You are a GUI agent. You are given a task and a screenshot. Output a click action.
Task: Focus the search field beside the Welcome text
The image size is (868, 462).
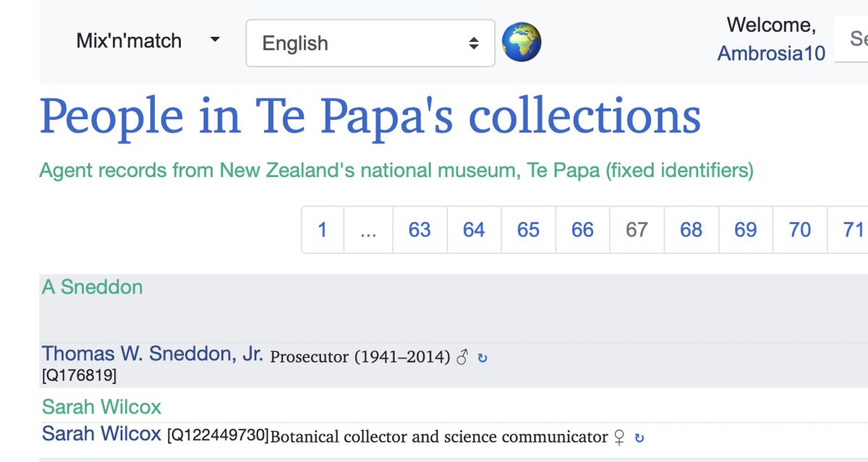[852, 38]
